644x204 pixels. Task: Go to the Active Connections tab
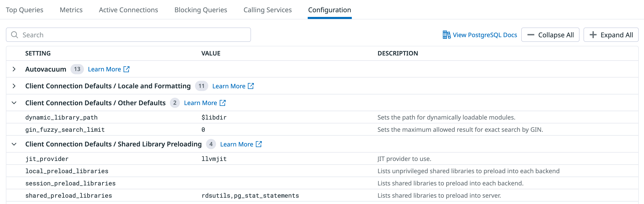click(128, 10)
